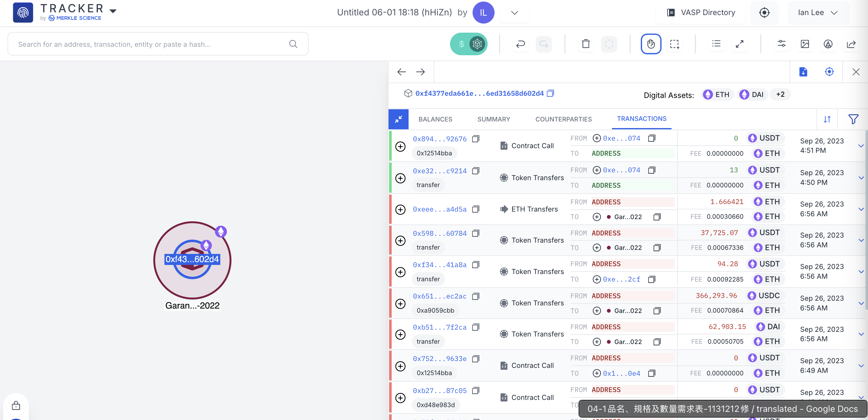The image size is (868, 420).
Task: Click the trash delete icon in toolbar
Action: click(x=586, y=44)
